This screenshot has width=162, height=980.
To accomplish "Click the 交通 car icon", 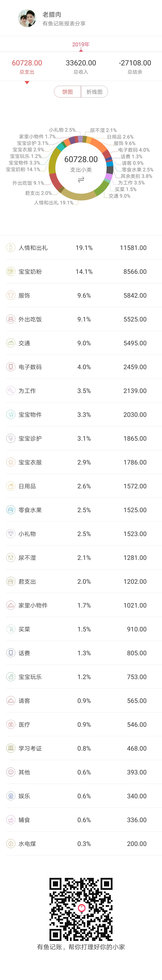I will coord(11,343).
